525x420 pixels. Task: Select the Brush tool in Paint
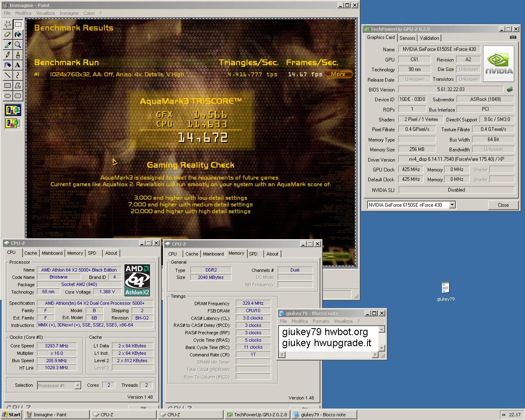(18, 55)
